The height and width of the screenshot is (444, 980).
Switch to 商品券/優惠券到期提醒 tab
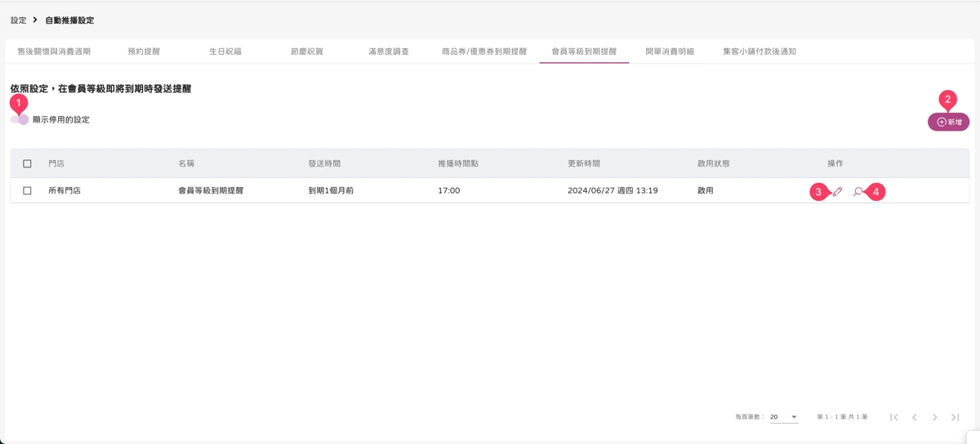coord(484,51)
